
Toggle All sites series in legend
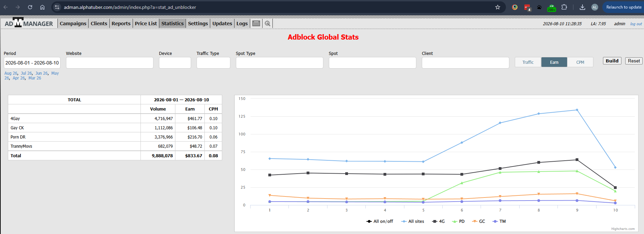[x=413, y=221]
